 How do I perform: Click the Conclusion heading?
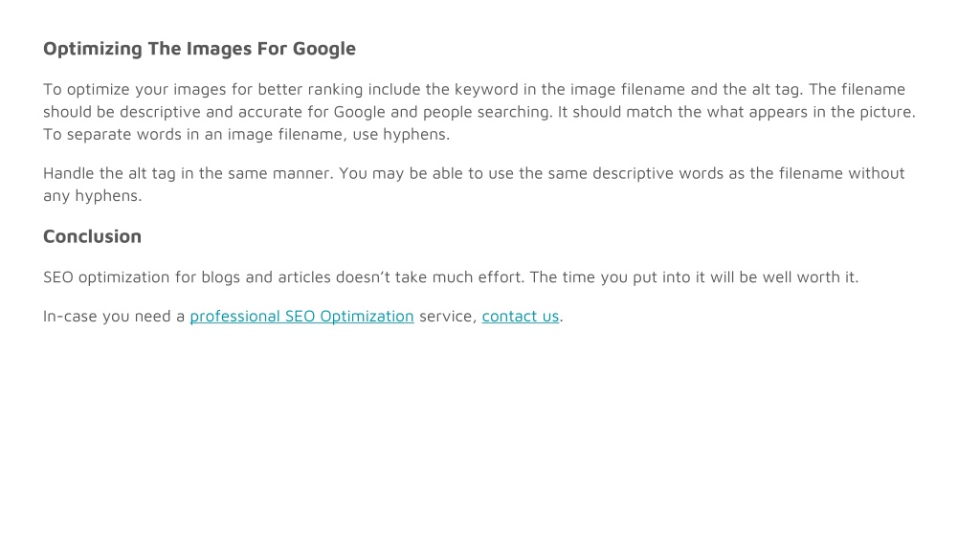(x=93, y=236)
